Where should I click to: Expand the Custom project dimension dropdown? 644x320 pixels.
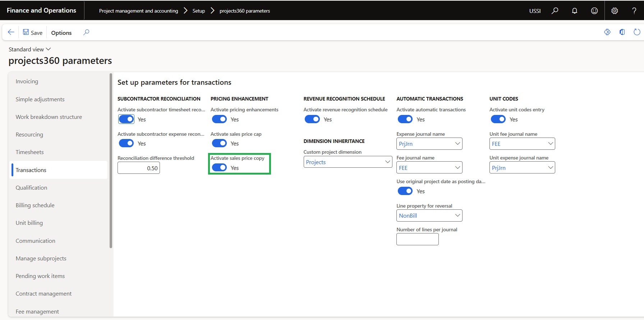387,162
